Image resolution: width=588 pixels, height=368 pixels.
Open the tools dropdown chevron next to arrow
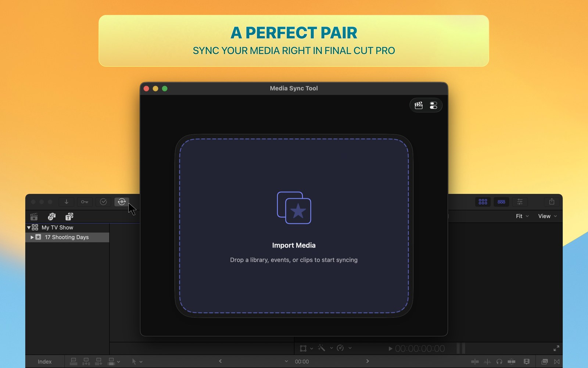[141, 362]
